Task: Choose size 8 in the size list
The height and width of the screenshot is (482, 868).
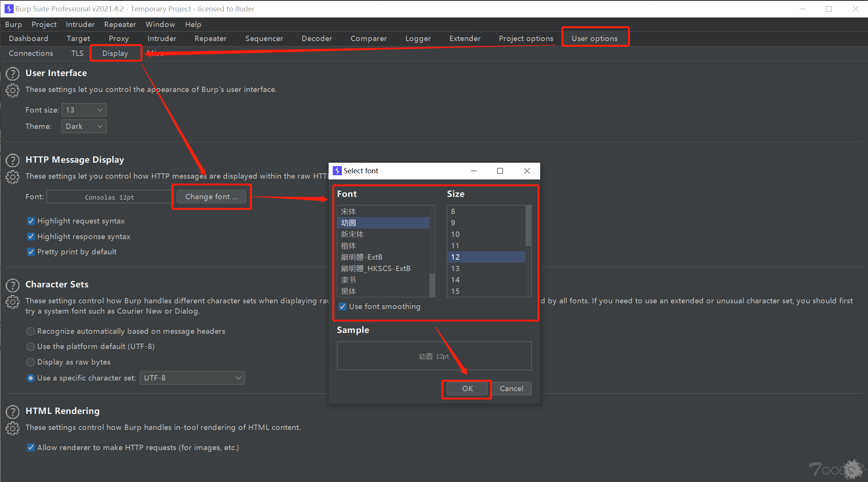Action: coord(486,211)
